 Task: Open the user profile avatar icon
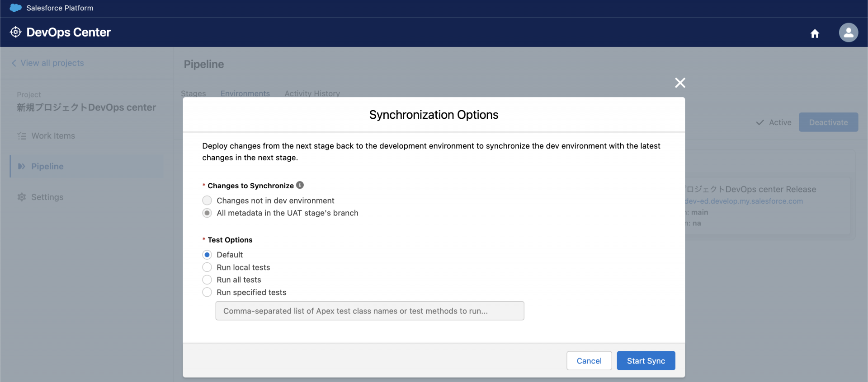coord(848,33)
